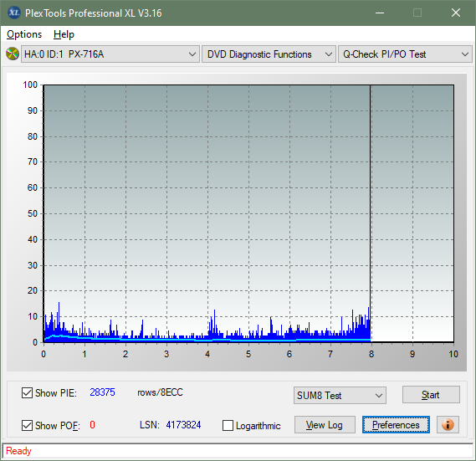Open the Options menu
The image size is (476, 461).
tap(24, 34)
